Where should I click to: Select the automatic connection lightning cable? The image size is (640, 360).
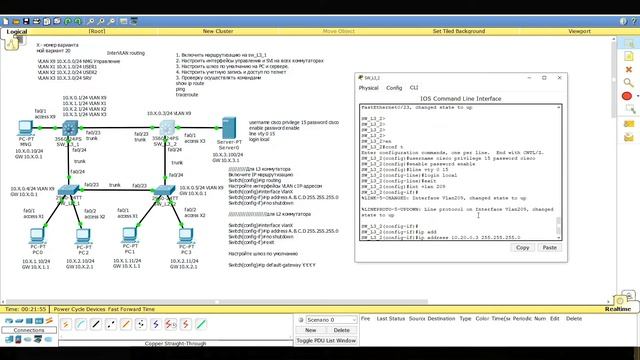(66, 324)
